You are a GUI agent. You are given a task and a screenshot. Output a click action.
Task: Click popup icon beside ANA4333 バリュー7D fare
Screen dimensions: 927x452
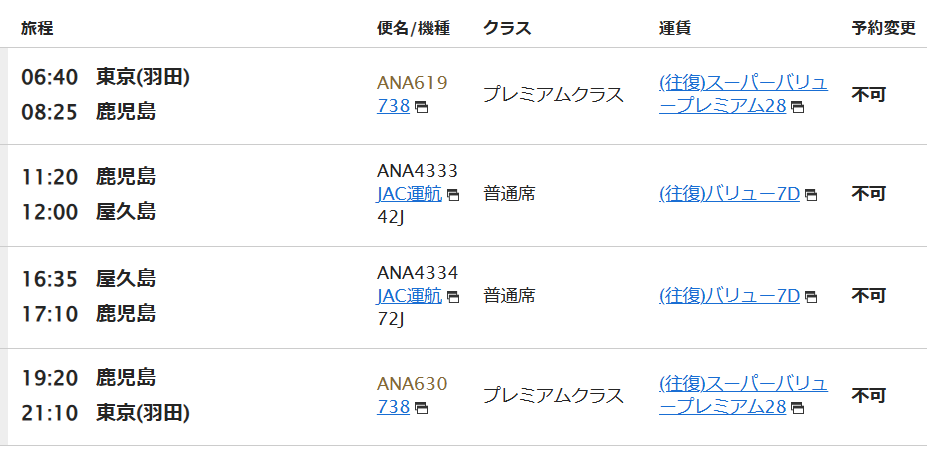(811, 195)
